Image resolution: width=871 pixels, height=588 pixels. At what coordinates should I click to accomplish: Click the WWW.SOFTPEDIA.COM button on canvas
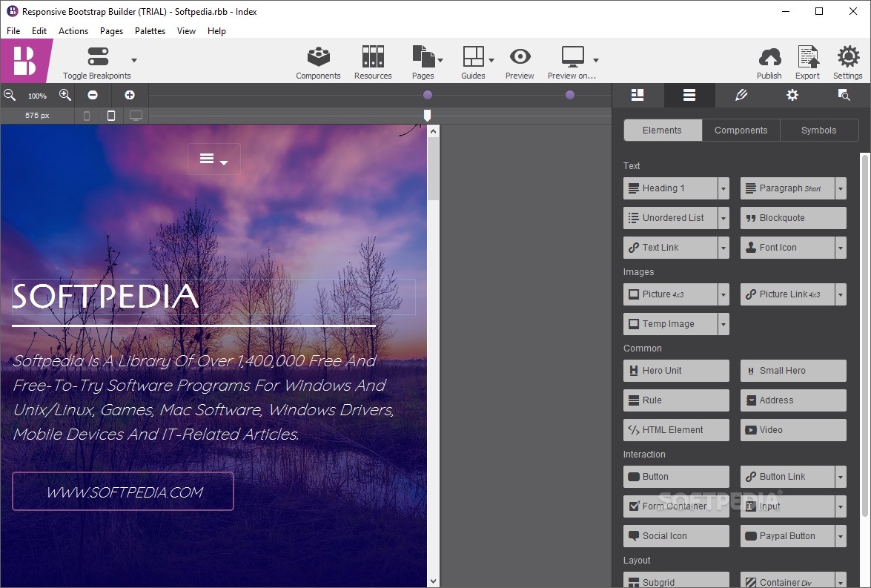point(123,492)
